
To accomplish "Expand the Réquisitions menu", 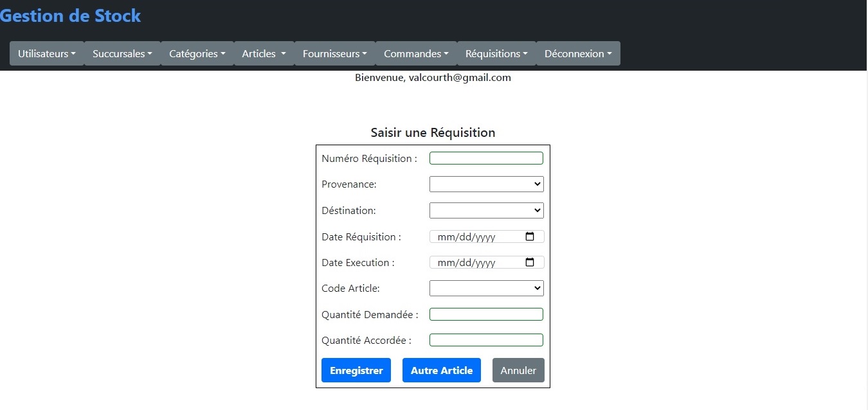I will (496, 53).
